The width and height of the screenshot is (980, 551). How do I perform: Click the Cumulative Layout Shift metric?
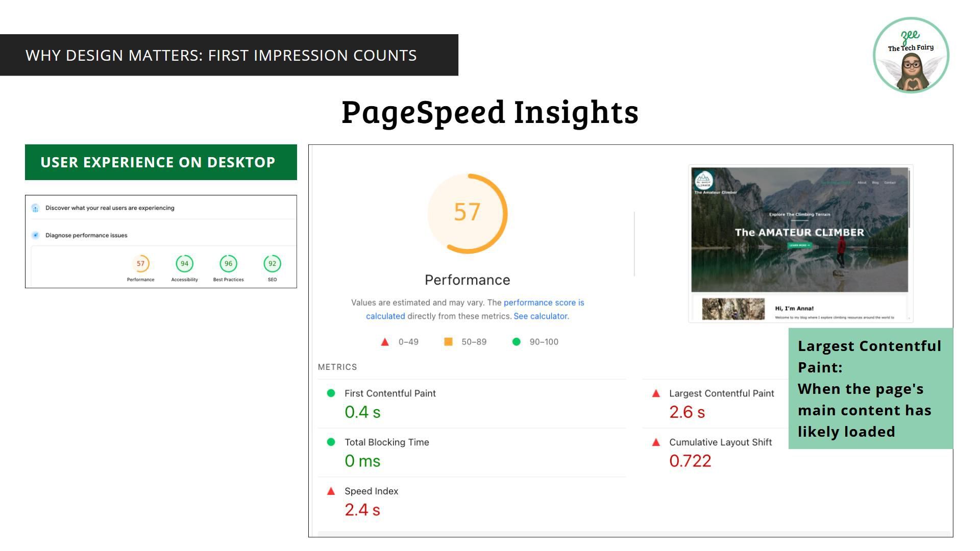coord(720,442)
